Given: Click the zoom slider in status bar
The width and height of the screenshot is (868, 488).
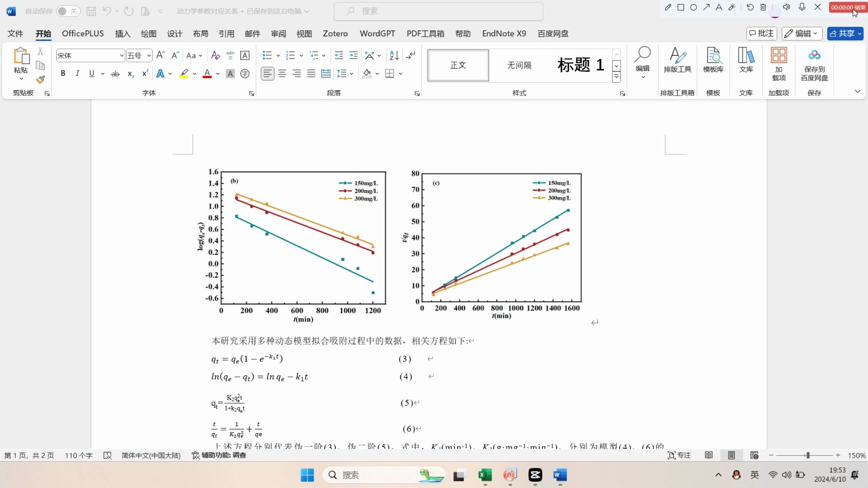Looking at the screenshot, I should point(808,455).
